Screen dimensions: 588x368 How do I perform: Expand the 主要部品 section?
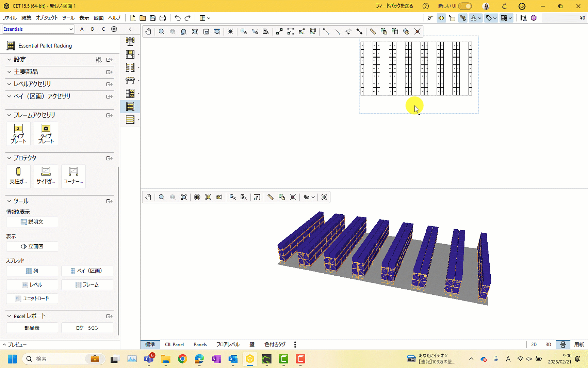tap(9, 72)
